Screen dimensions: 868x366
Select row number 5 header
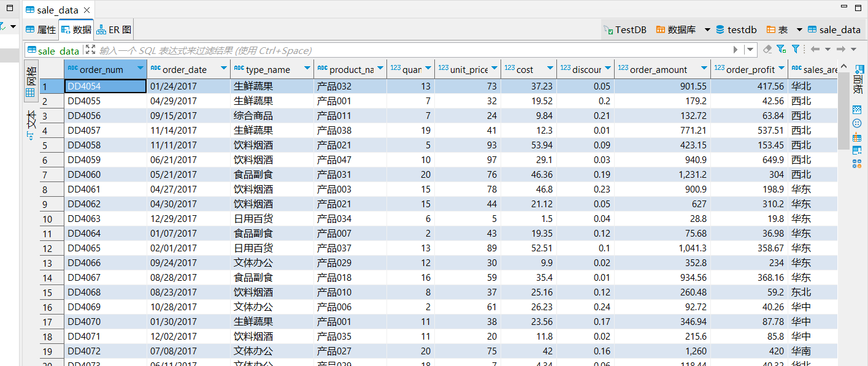52,145
